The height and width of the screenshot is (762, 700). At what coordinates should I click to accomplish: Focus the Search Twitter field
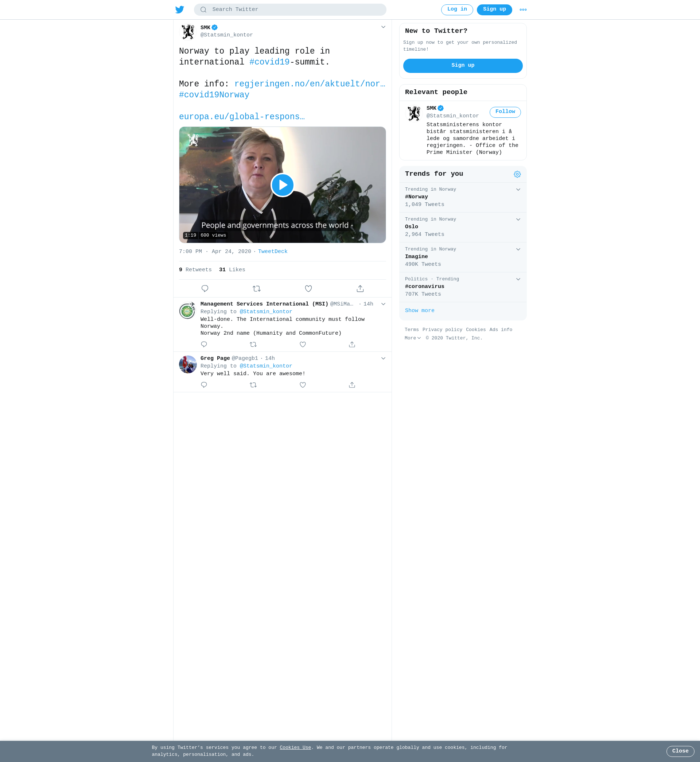point(290,9)
